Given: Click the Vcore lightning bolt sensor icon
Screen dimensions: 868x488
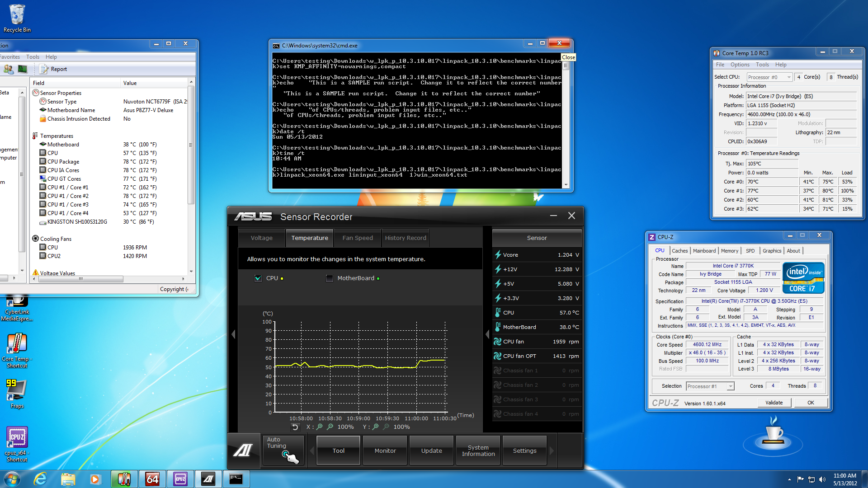Looking at the screenshot, I should point(498,254).
